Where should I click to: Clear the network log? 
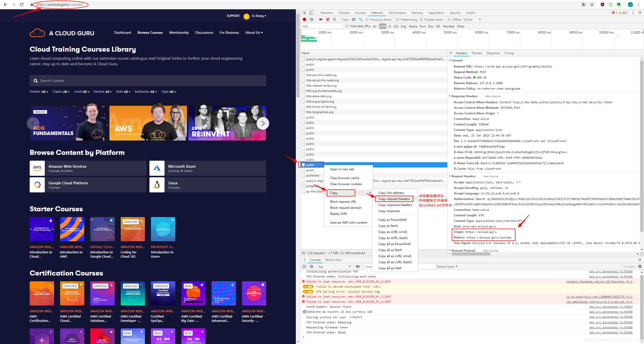(311, 19)
